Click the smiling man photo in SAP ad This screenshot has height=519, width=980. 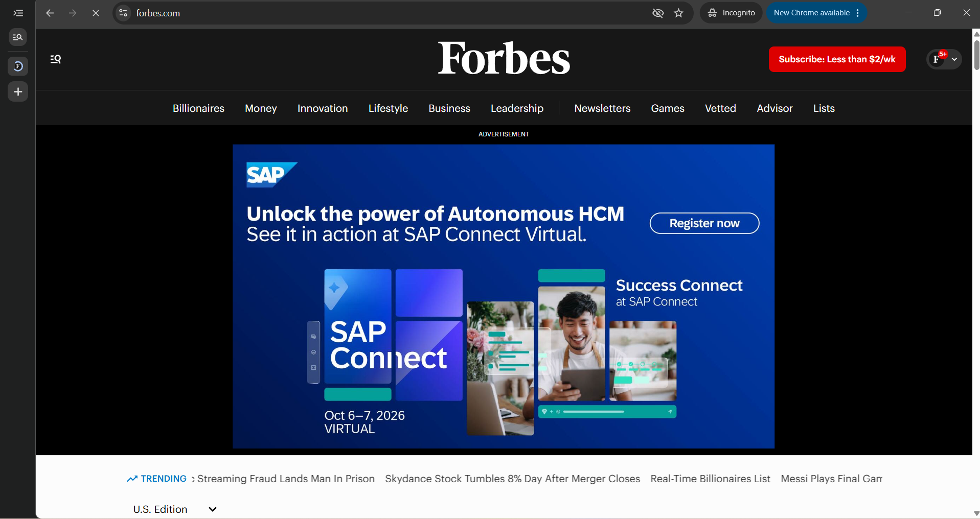tap(572, 343)
